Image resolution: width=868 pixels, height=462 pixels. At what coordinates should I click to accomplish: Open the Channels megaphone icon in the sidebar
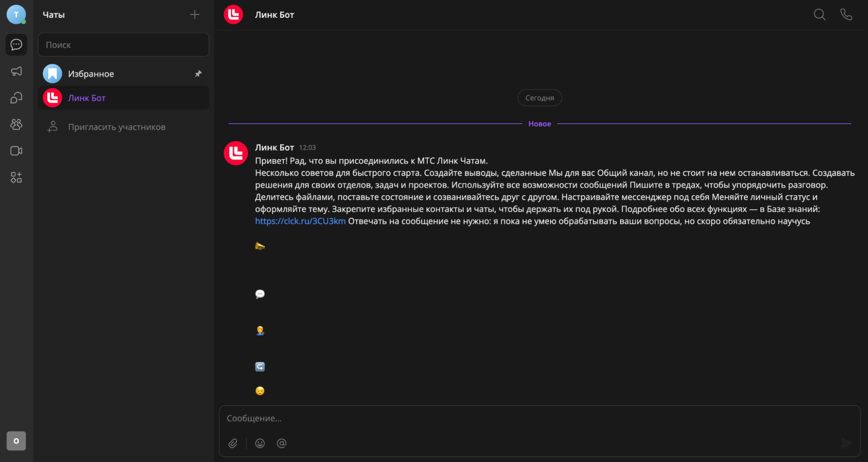pyautogui.click(x=16, y=71)
